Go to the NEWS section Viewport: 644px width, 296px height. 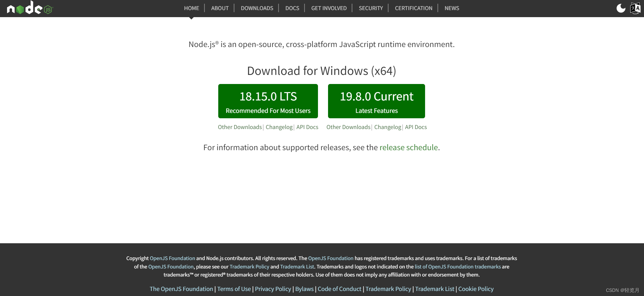point(452,8)
